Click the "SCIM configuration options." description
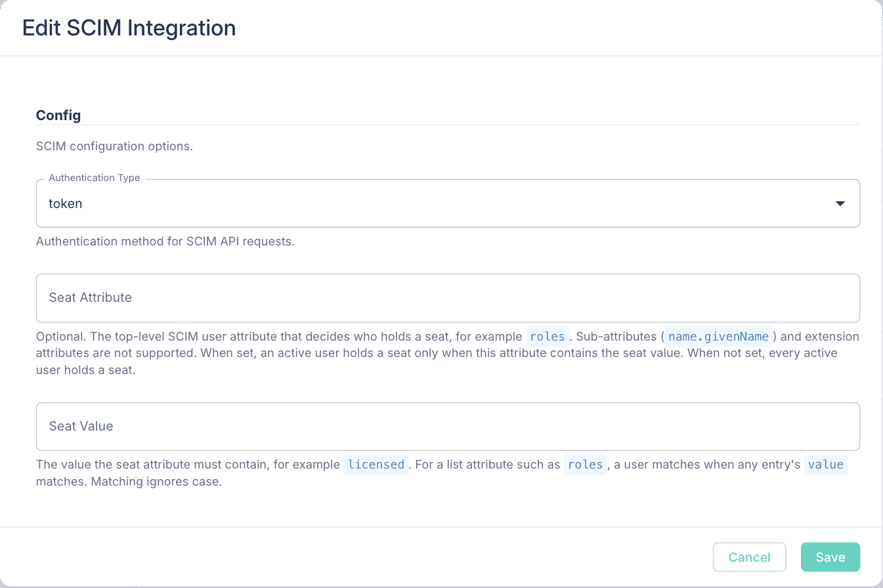The height and width of the screenshot is (588, 883). (x=114, y=146)
